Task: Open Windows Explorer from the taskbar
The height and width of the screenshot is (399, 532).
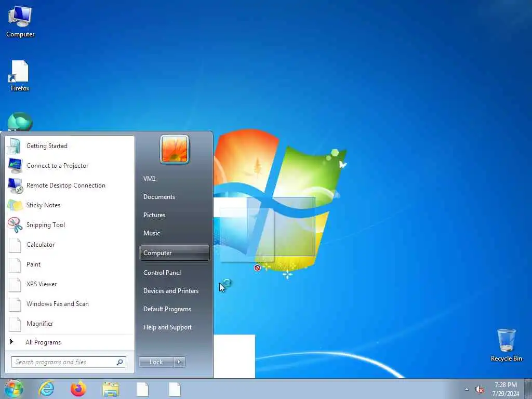Action: pos(111,389)
